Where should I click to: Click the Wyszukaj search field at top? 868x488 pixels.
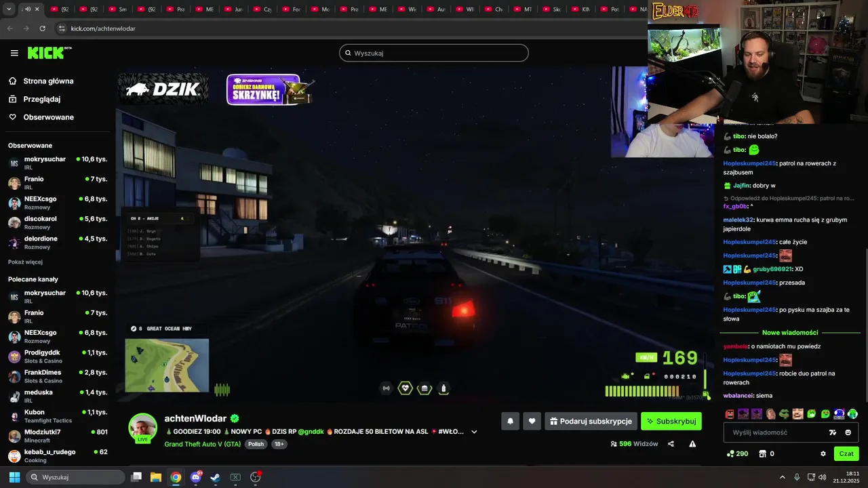pos(434,53)
